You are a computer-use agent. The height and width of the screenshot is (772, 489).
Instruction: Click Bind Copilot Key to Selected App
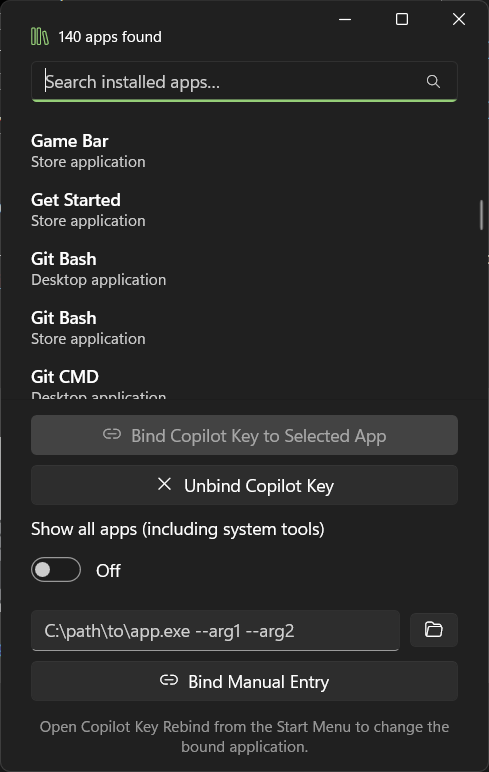coord(244,435)
